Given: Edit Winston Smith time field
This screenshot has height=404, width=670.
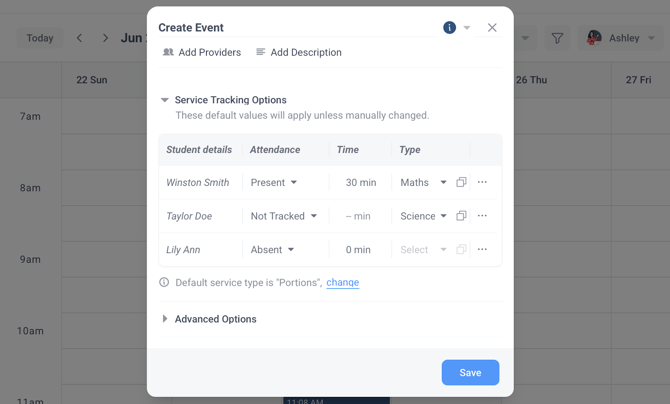Looking at the screenshot, I should pyautogui.click(x=360, y=183).
